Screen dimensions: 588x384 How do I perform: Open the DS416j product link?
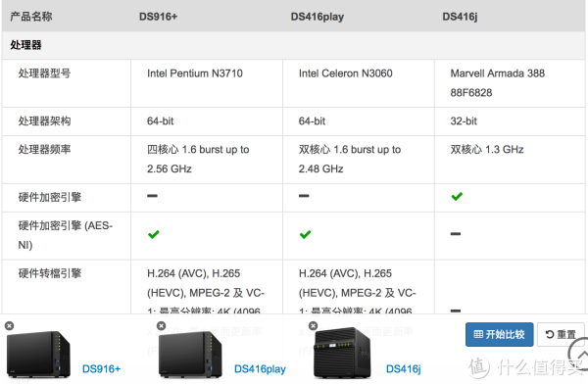(x=404, y=369)
